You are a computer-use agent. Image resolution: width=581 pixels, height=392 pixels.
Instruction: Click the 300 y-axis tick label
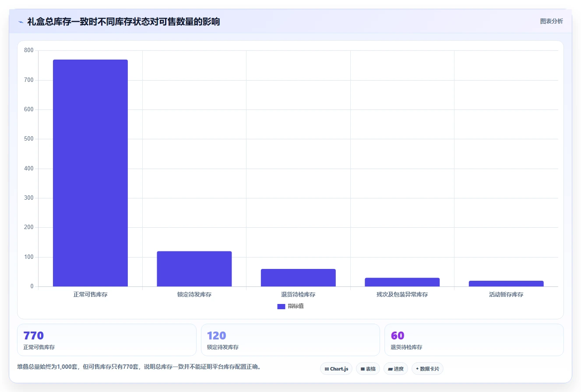pos(29,198)
